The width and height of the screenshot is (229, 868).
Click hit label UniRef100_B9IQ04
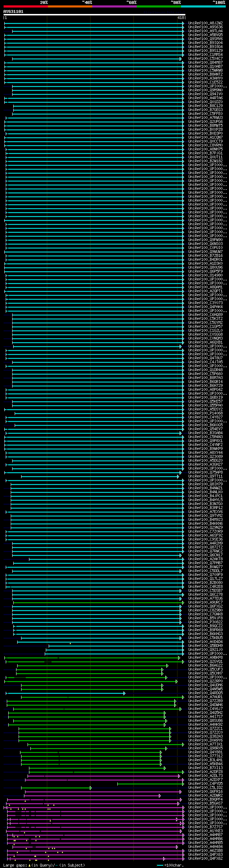[205, 43]
